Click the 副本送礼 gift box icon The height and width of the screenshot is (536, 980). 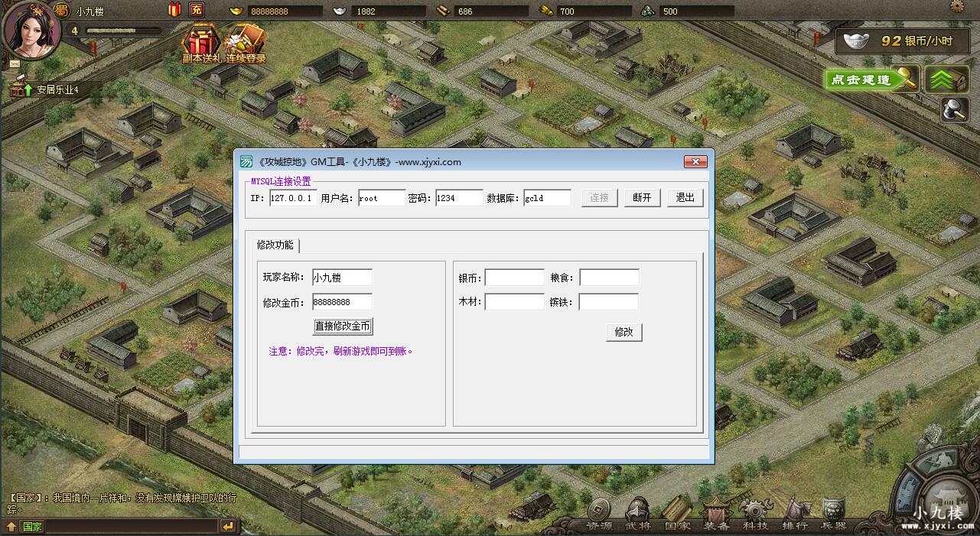pos(201,41)
